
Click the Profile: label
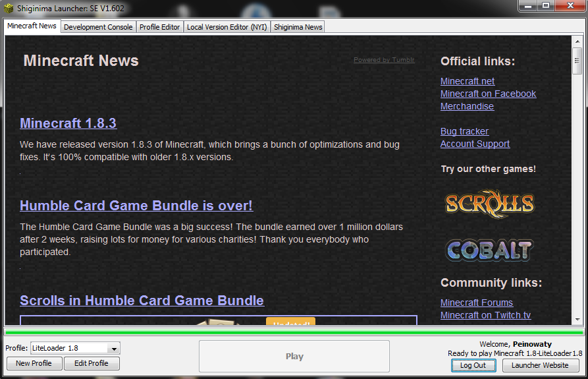click(16, 348)
